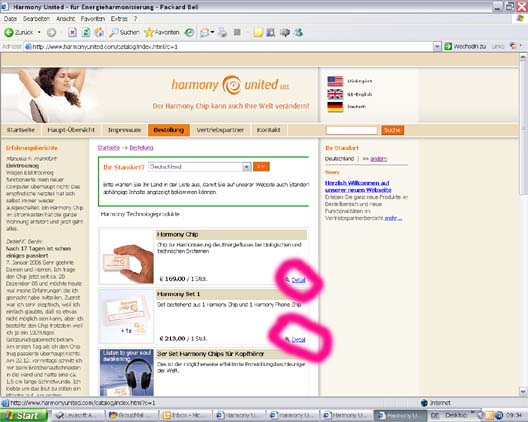Open the Kontakt navigation tab

269,130
